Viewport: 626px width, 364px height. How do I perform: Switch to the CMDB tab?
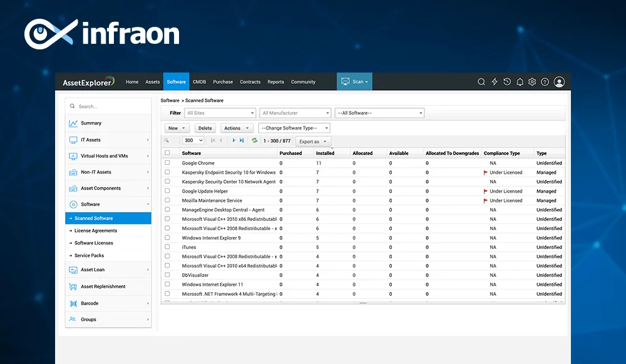(x=199, y=82)
